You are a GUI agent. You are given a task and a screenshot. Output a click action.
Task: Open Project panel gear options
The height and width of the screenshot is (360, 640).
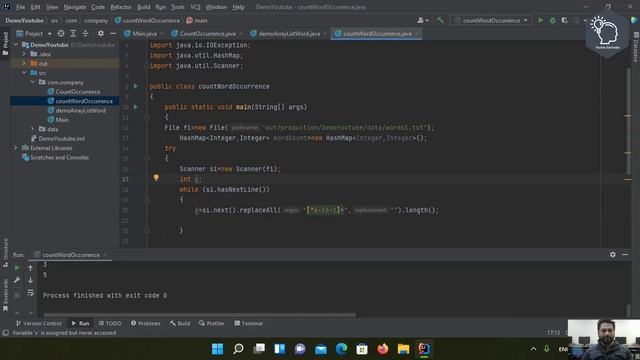(101, 33)
